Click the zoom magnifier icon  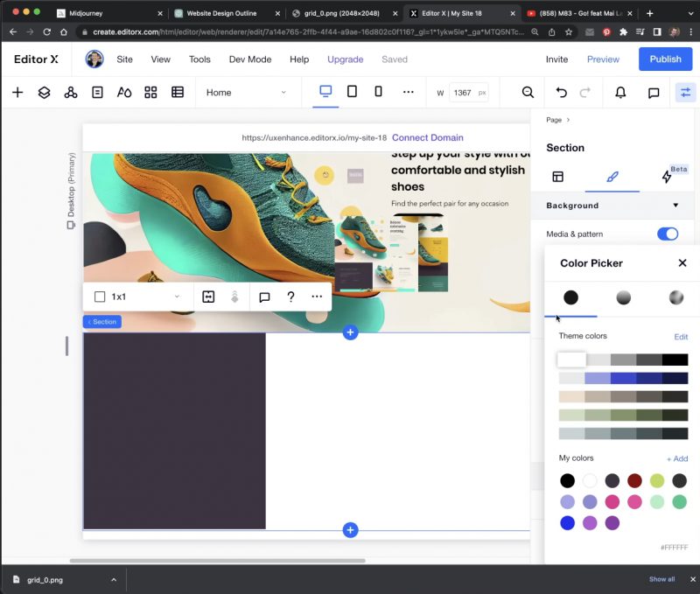[528, 92]
